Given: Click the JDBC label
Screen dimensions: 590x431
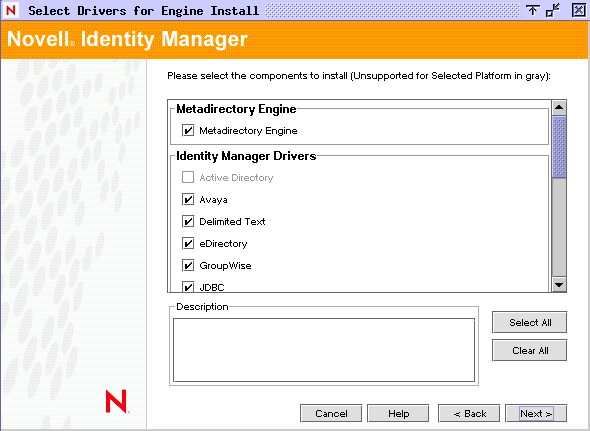Looking at the screenshot, I should click(x=211, y=288).
